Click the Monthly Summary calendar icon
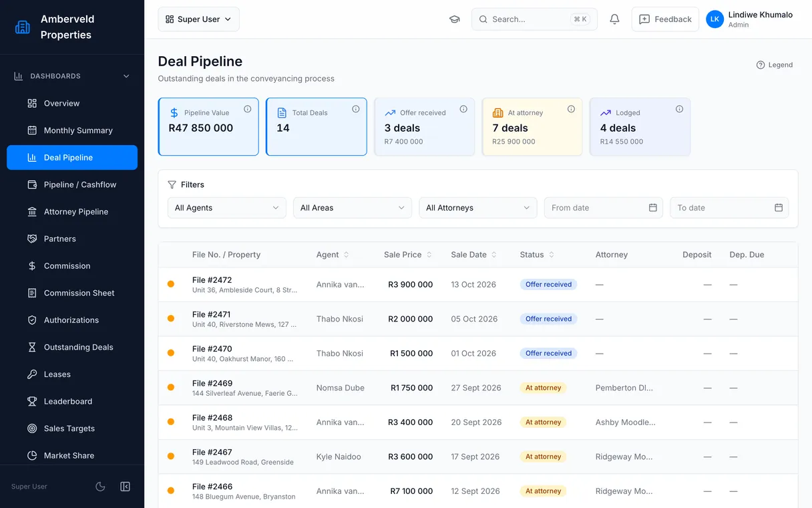Image resolution: width=812 pixels, height=508 pixels. pyautogui.click(x=32, y=130)
